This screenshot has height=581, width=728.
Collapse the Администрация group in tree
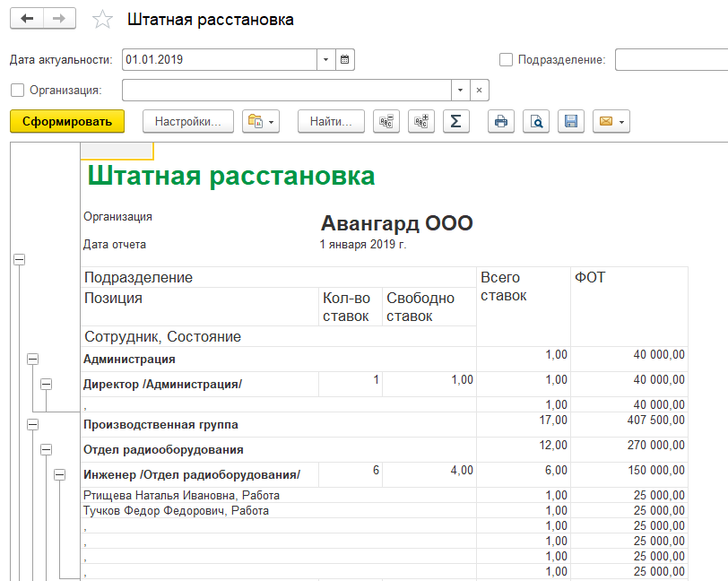pos(33,359)
